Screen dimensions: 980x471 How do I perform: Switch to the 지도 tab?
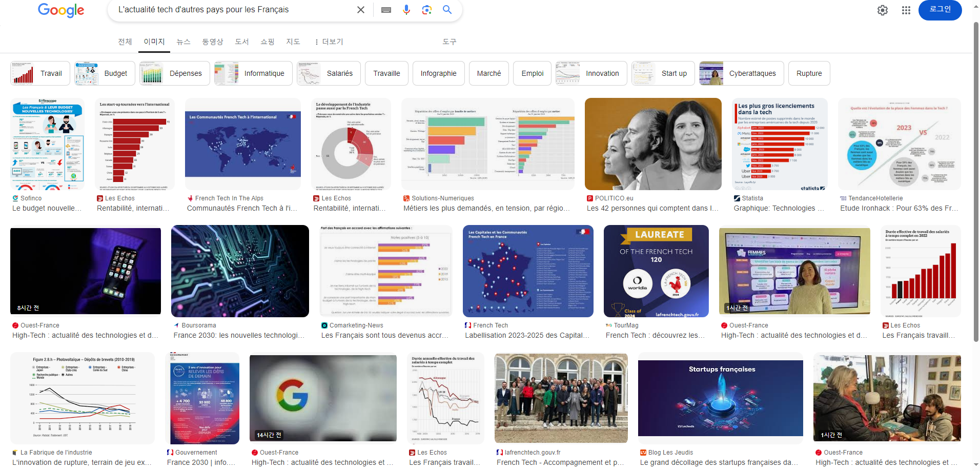[293, 42]
